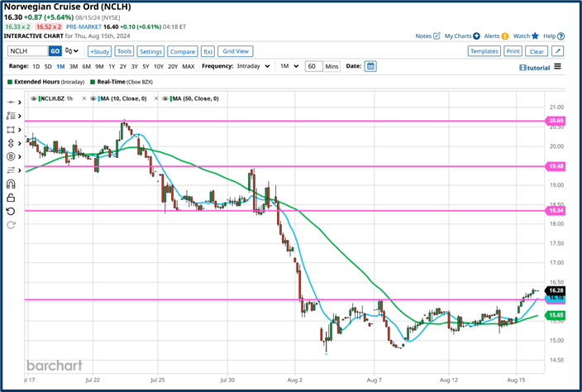Viewport: 582px width, 392px height.
Task: Click the redo arrow icon
Action: [11, 225]
